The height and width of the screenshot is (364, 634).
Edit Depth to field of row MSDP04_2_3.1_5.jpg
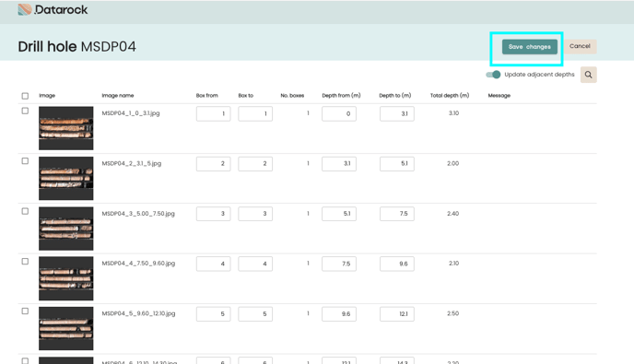click(x=396, y=164)
